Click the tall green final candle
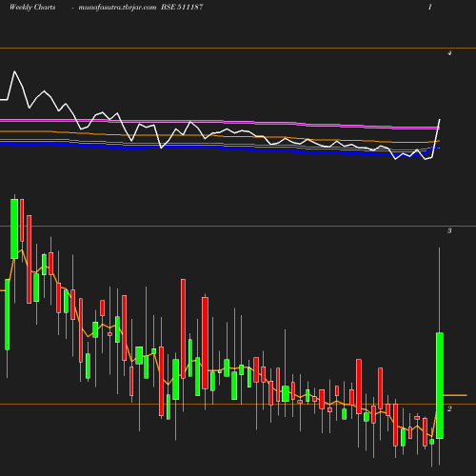Screen dimensions: 476x476 [440, 386]
